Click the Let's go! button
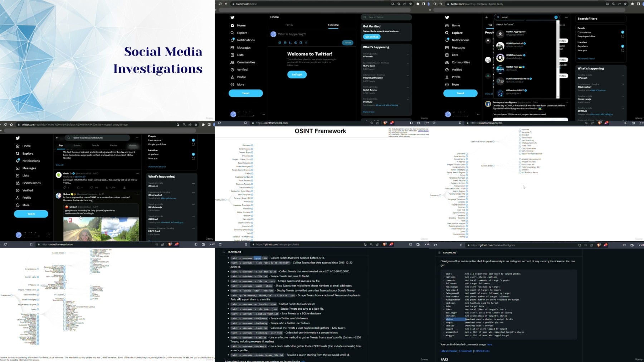 [x=297, y=74]
